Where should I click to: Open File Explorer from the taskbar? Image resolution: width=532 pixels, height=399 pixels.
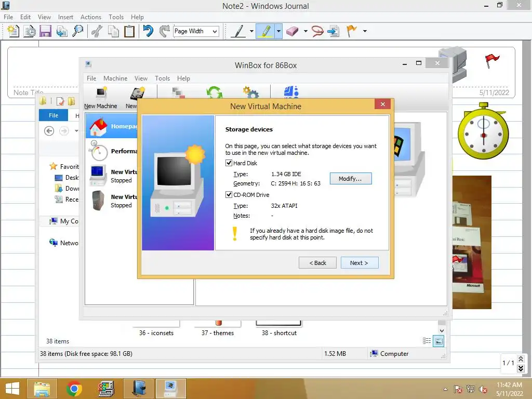(x=42, y=389)
